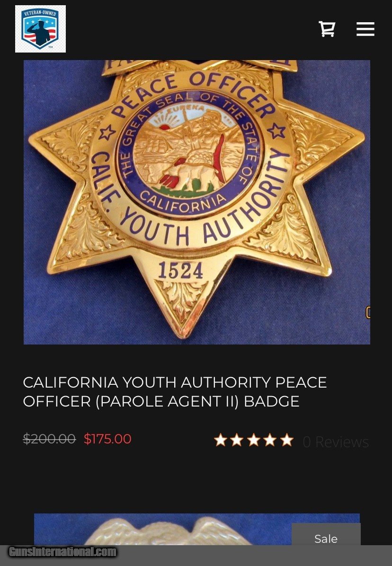Select the fourth rating star

click(270, 441)
